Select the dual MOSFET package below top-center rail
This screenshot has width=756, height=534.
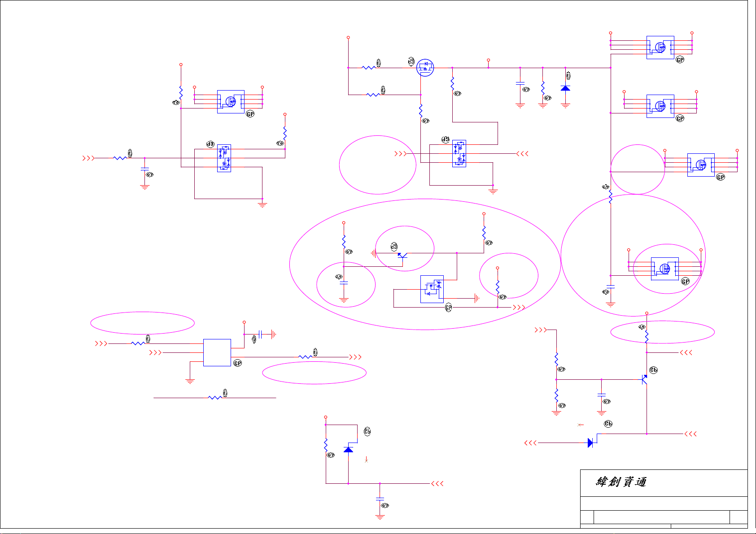459,153
